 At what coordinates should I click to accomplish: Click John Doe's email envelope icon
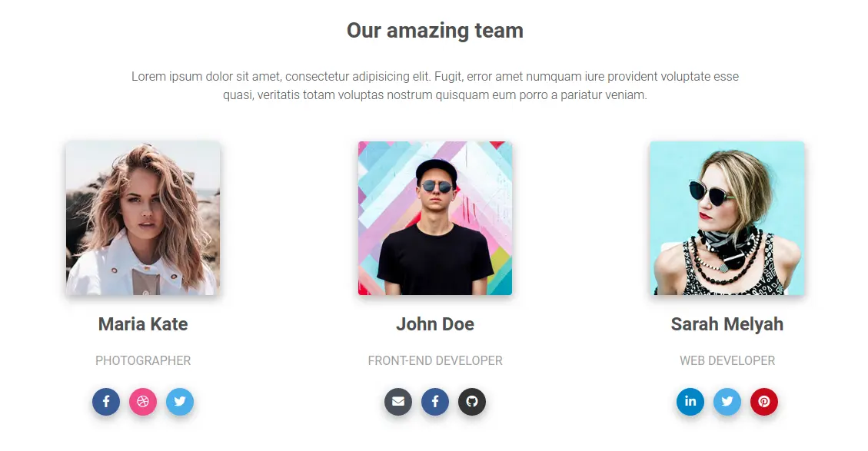[x=398, y=401]
